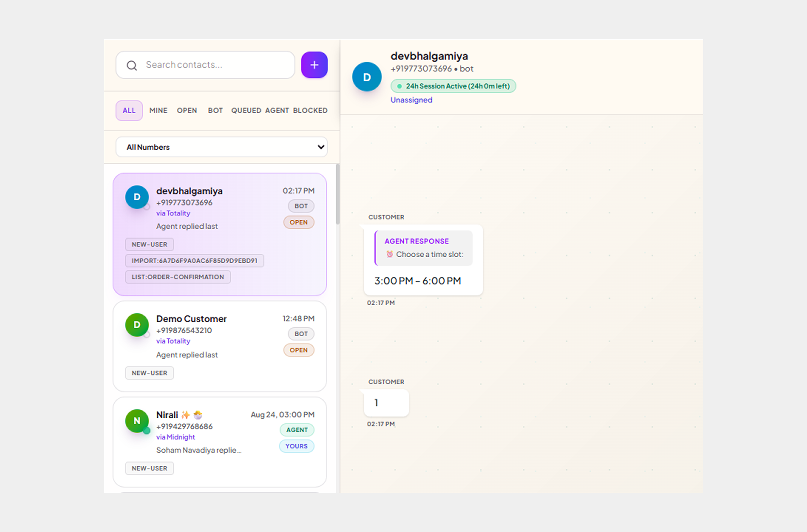Click CUSTOMER label above the time slot message
807x532 pixels.
click(386, 217)
